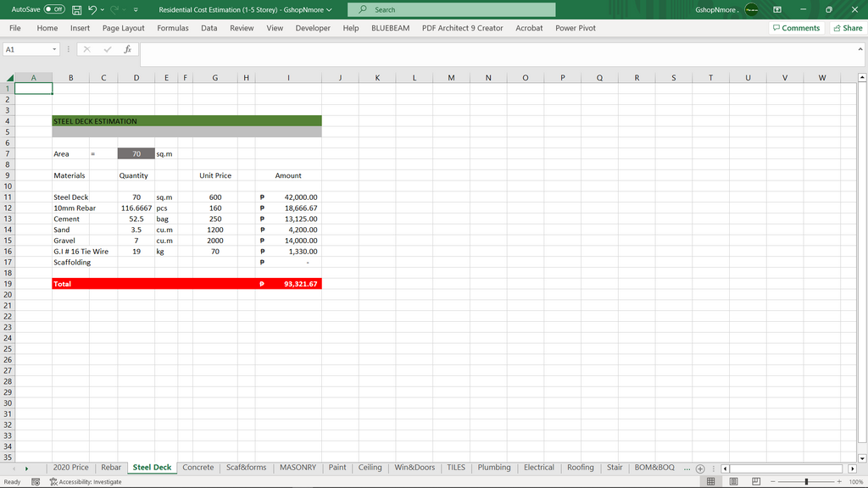
Task: Open the View ribbon tab
Action: pyautogui.click(x=275, y=28)
